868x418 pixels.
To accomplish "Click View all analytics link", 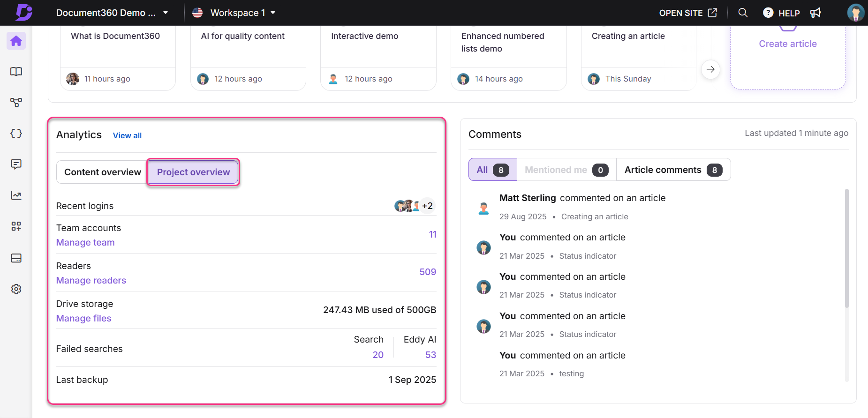I will 127,135.
